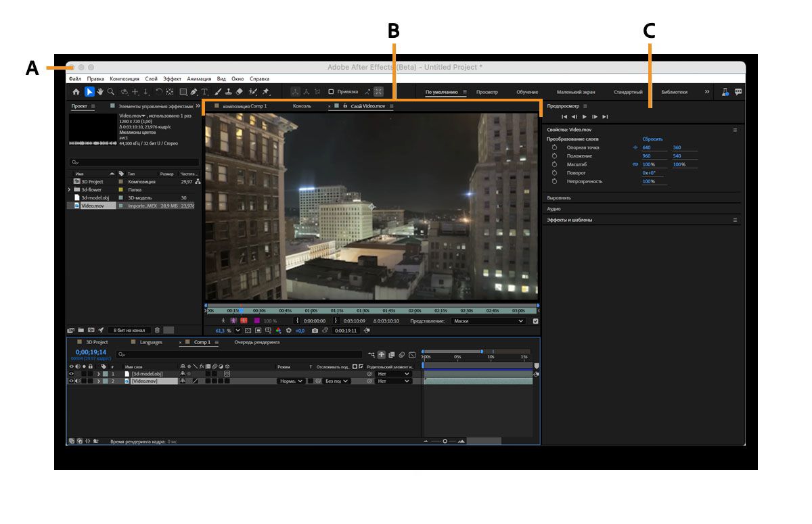
Task: Enable the Привязка snapping checkbox
Action: point(331,92)
